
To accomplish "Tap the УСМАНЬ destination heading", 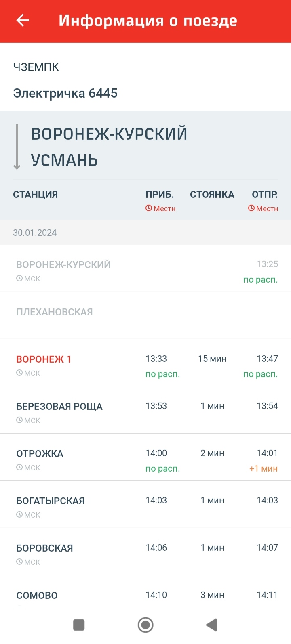I will pos(64,160).
